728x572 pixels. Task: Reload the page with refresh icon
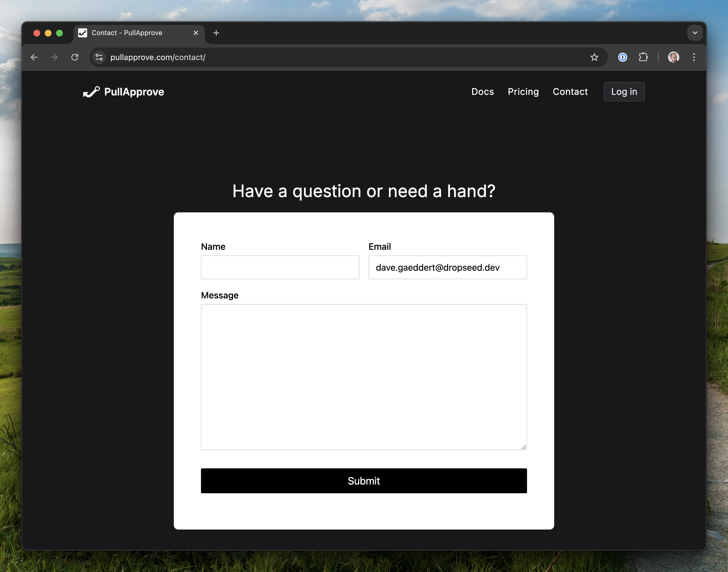point(75,57)
